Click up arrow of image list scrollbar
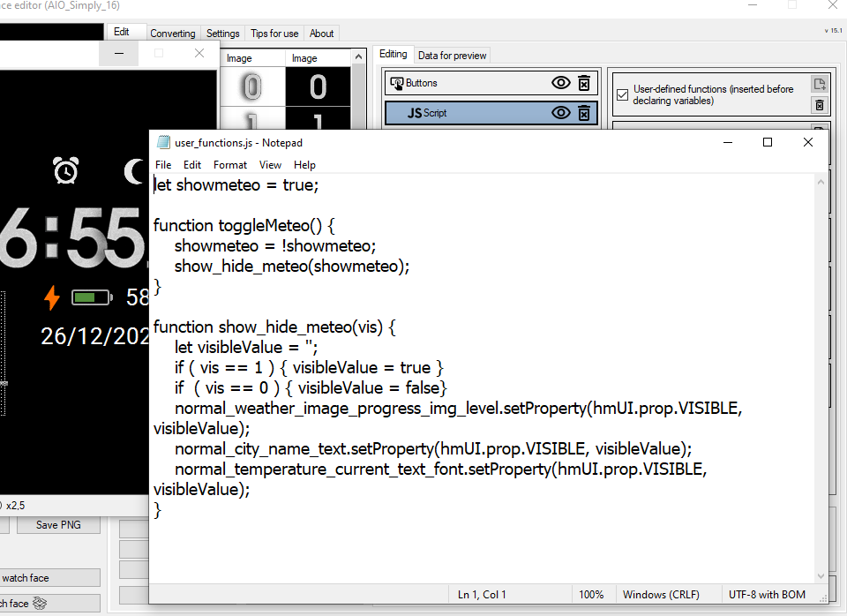The height and width of the screenshot is (616, 847). (x=358, y=56)
